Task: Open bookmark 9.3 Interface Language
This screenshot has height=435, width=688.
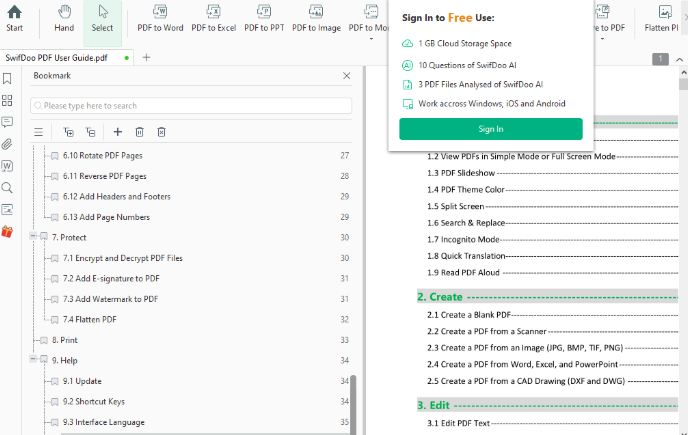Action: [x=104, y=422]
